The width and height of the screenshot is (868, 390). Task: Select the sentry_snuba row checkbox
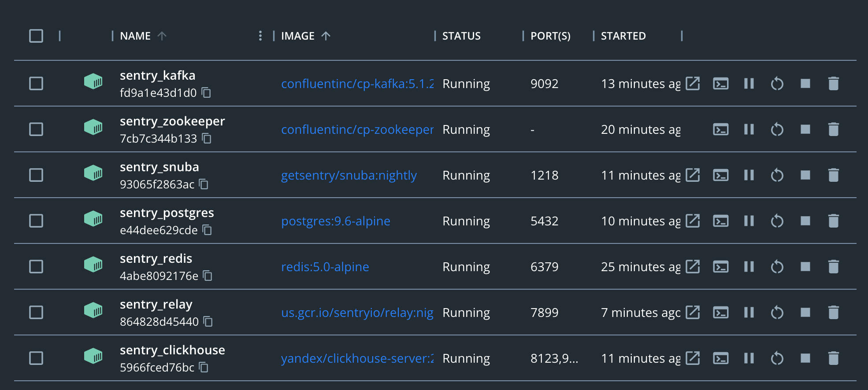[x=36, y=175]
